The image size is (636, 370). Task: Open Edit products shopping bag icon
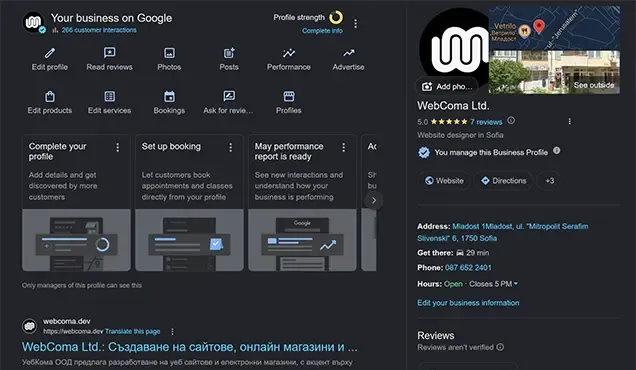tap(49, 97)
